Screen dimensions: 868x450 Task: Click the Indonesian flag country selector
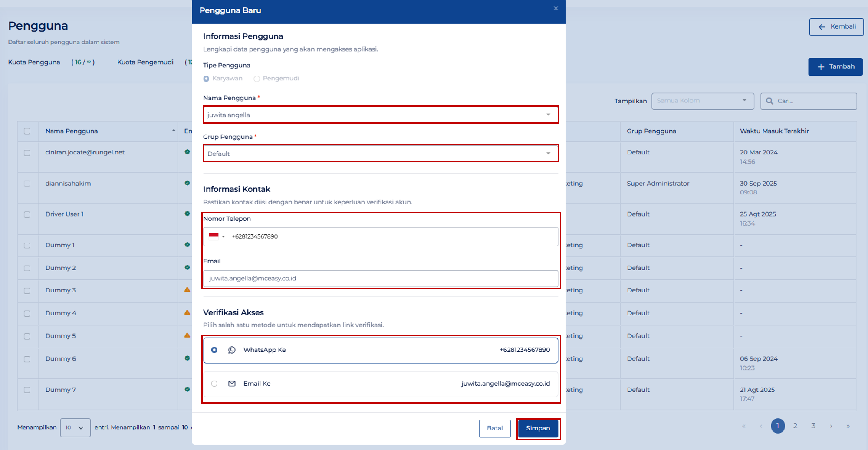tap(217, 236)
